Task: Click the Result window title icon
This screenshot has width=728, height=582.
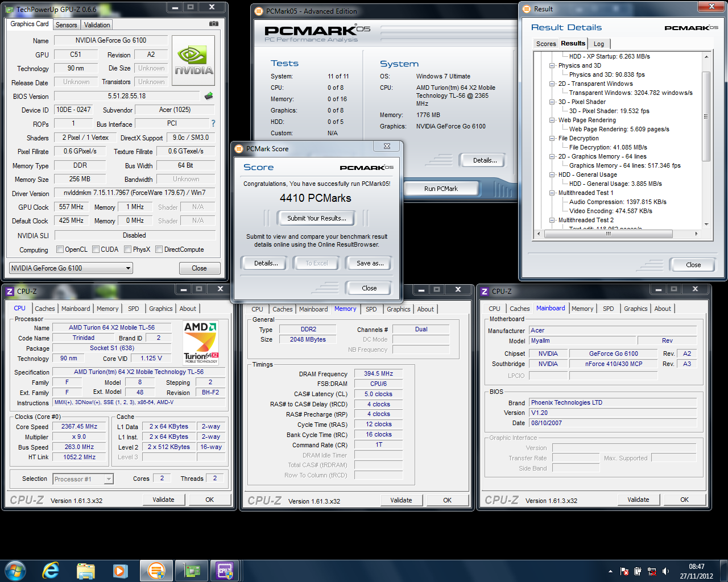Action: click(x=527, y=9)
